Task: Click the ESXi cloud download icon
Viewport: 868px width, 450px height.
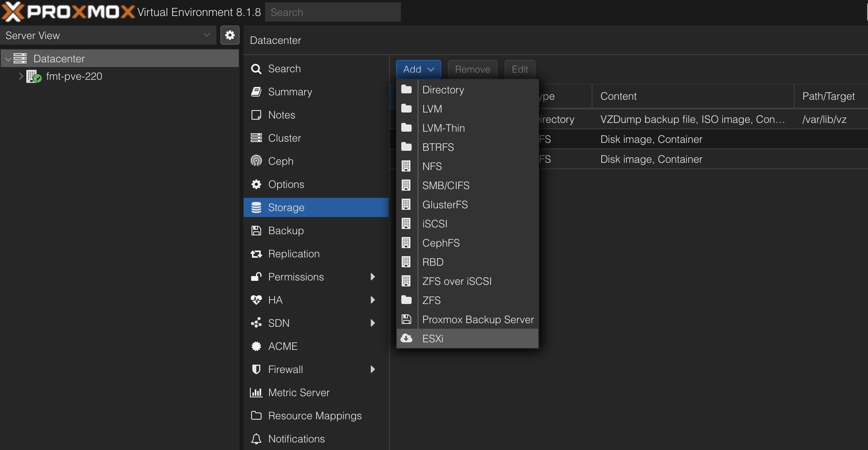Action: tap(406, 338)
